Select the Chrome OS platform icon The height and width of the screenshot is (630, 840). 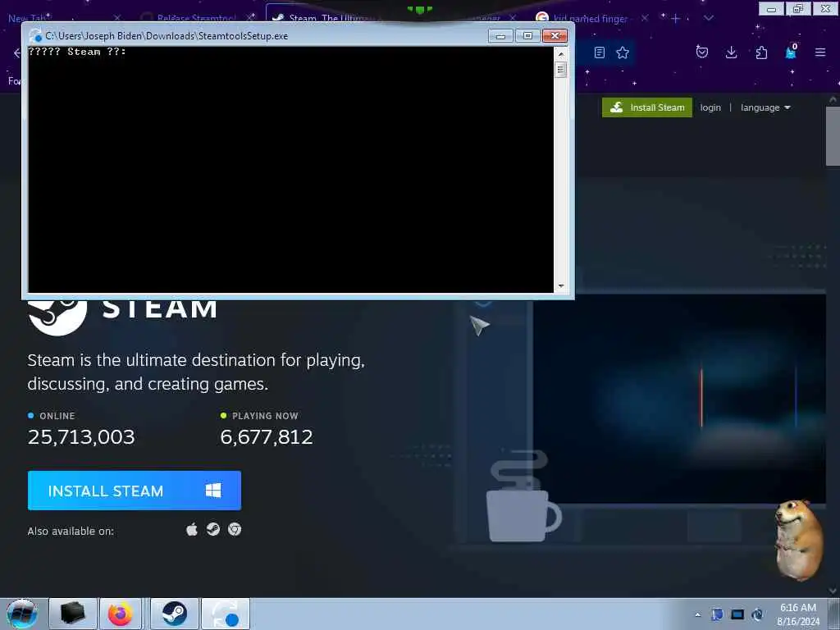pos(235,529)
